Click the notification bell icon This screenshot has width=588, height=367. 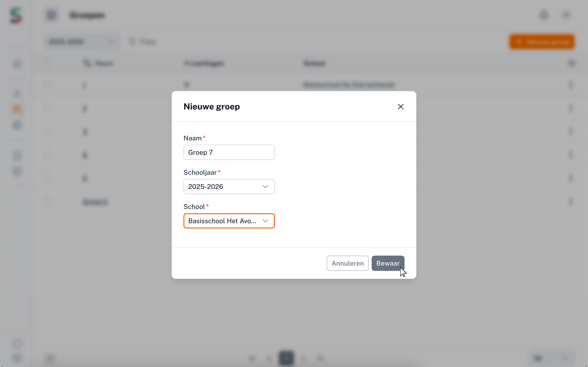click(x=544, y=15)
